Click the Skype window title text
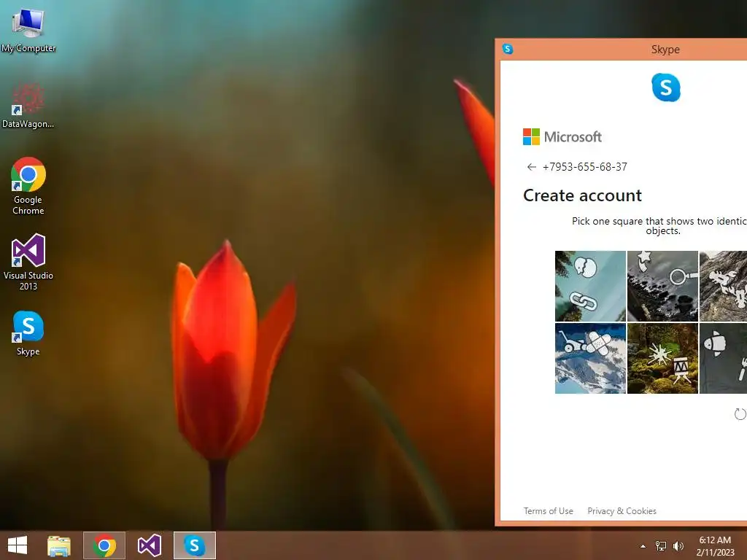Image resolution: width=747 pixels, height=560 pixels. [665, 50]
